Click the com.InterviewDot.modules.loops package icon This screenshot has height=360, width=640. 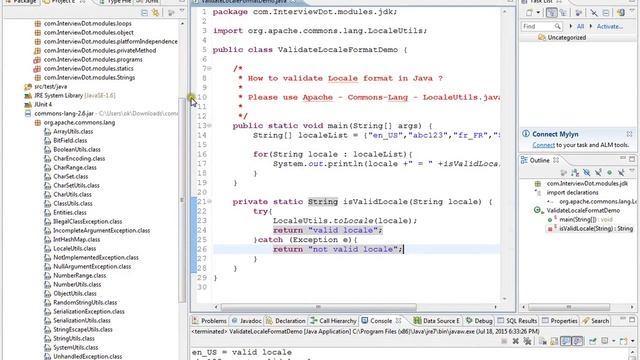coord(38,24)
